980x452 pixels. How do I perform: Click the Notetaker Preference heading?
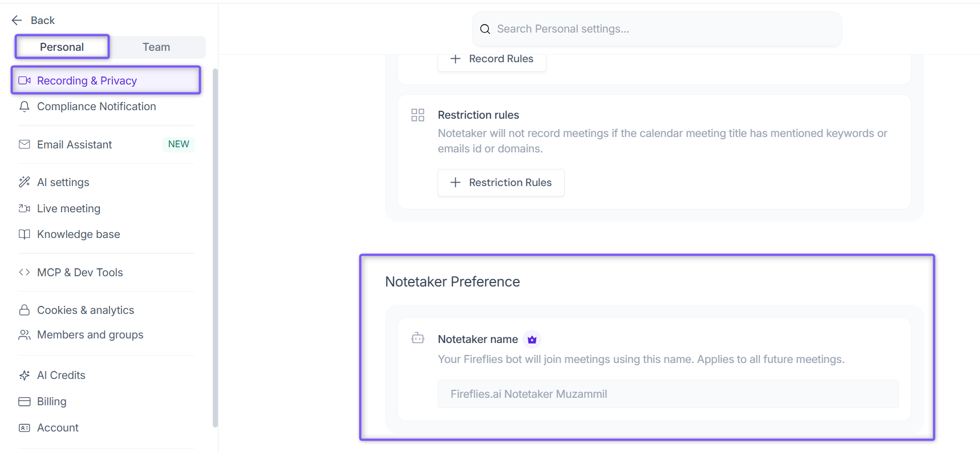[x=452, y=282]
